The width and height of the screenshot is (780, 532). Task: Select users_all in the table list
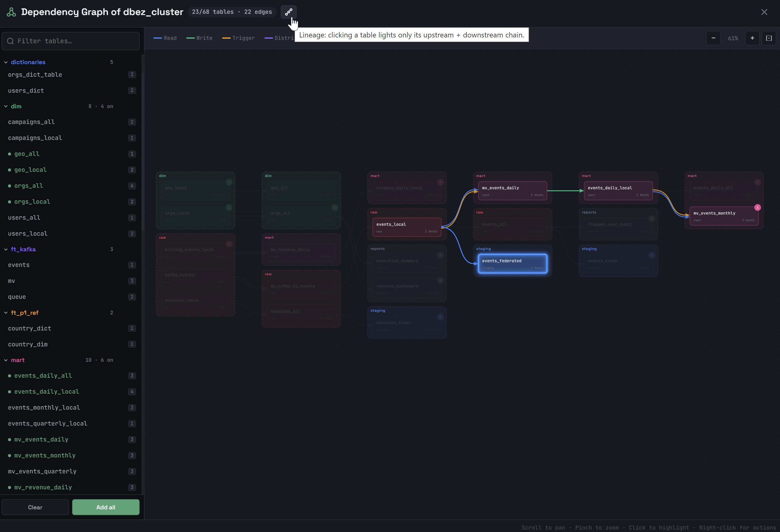click(71, 218)
